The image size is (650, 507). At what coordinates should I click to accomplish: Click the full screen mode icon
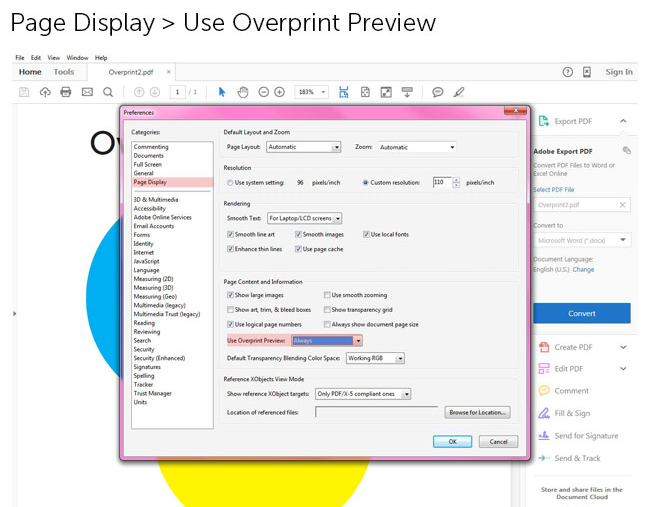pos(386,92)
